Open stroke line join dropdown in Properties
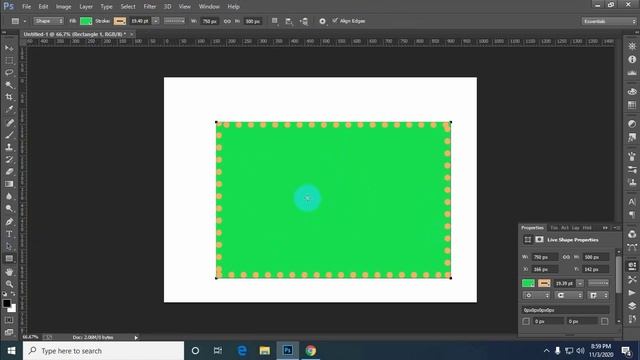Image resolution: width=640 pixels, height=360 pixels. [x=599, y=295]
